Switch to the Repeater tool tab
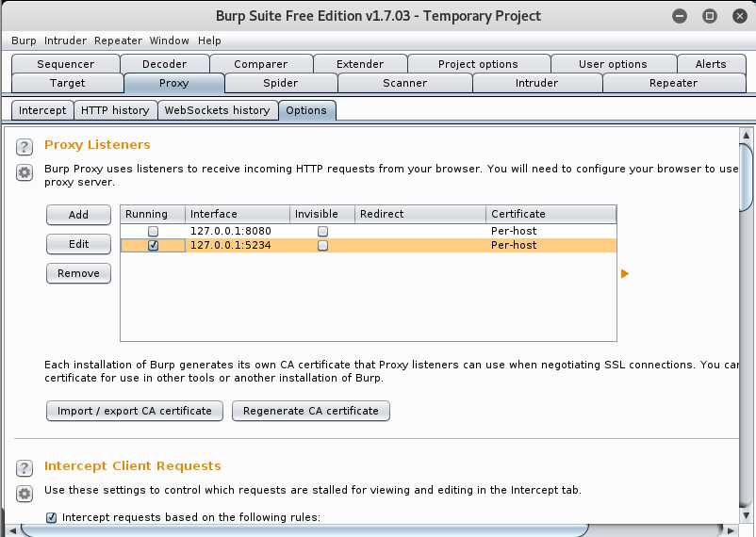 pyautogui.click(x=674, y=83)
